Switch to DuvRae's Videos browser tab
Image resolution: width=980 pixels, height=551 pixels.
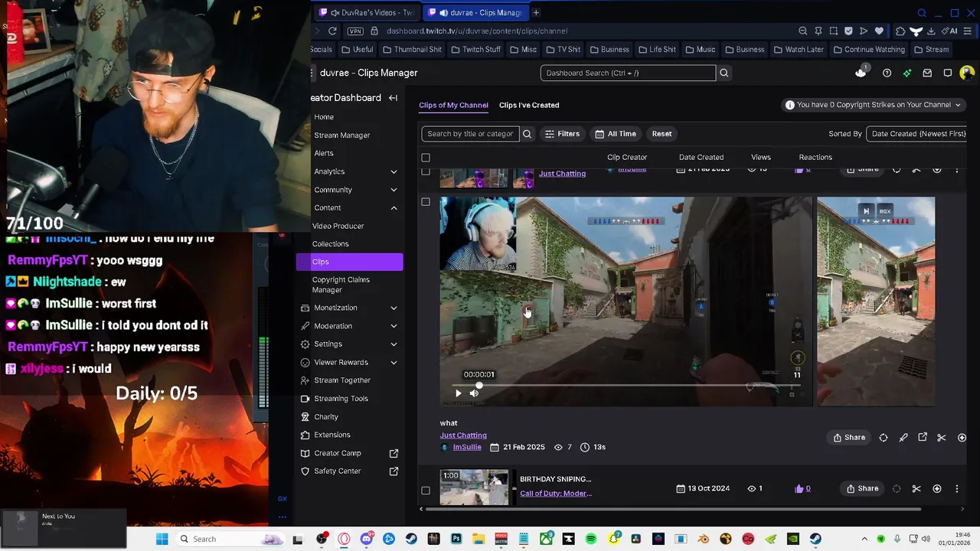coord(367,12)
